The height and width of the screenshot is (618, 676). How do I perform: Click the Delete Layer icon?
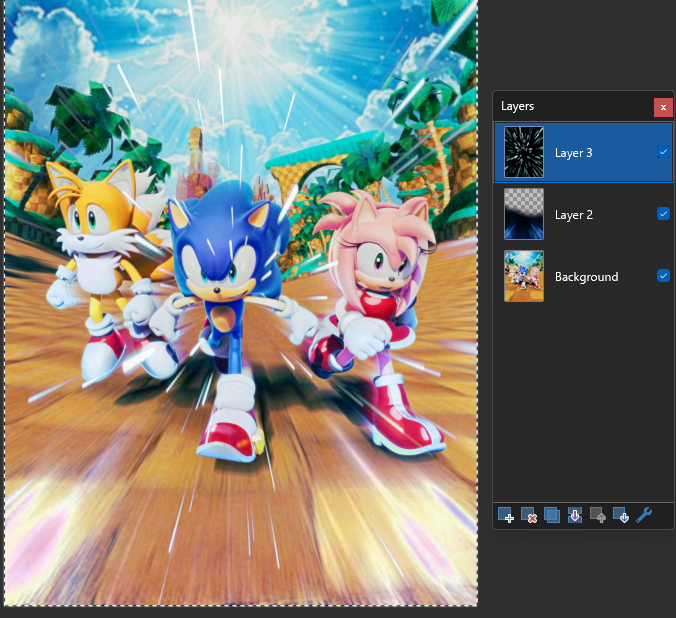click(529, 515)
